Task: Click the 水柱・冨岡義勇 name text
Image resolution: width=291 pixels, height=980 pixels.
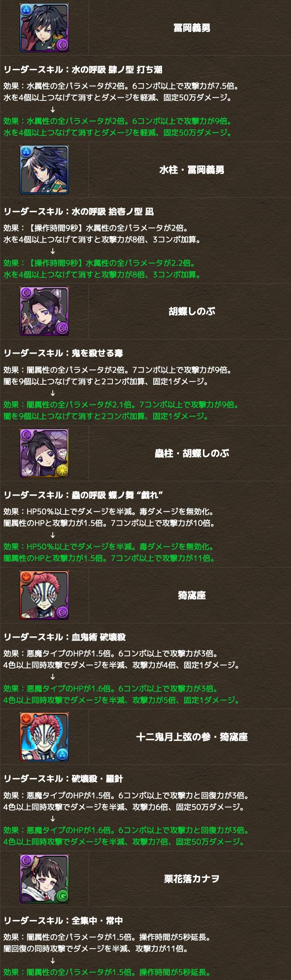Action: tap(192, 170)
